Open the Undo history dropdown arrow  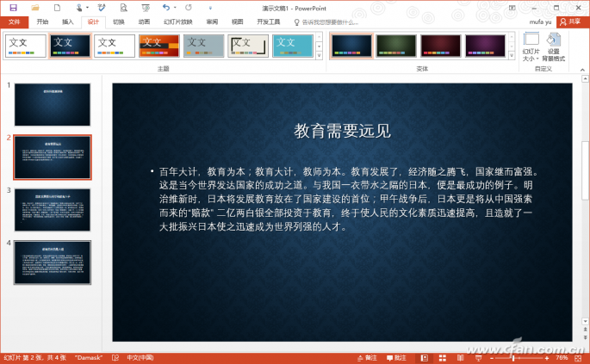(x=175, y=7)
